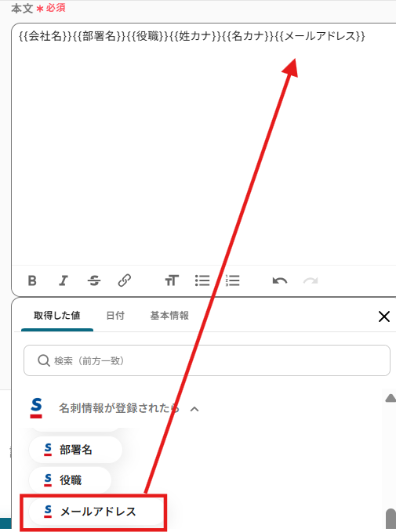The width and height of the screenshot is (396, 532).
Task: Click the 検索（前方一致）search field
Action: click(x=207, y=360)
